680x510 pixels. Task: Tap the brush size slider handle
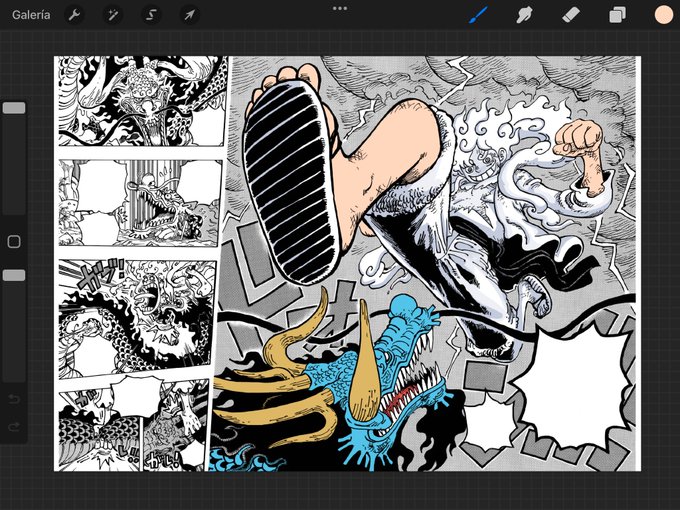point(14,108)
